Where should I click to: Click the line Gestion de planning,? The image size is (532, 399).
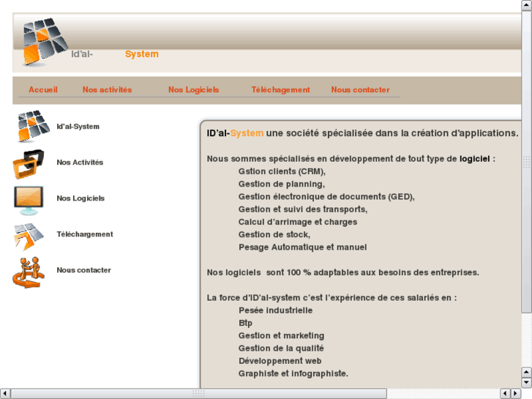click(x=282, y=184)
